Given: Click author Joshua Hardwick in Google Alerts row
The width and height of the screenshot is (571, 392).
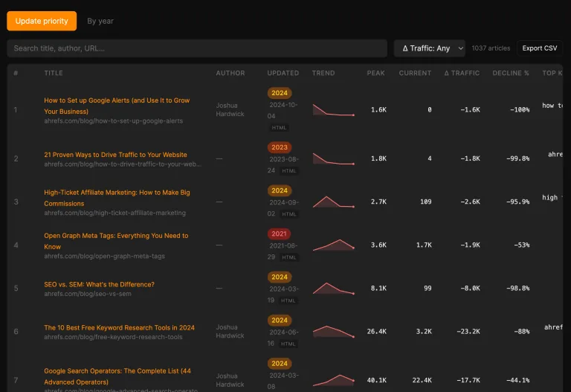Looking at the screenshot, I should (x=230, y=109).
